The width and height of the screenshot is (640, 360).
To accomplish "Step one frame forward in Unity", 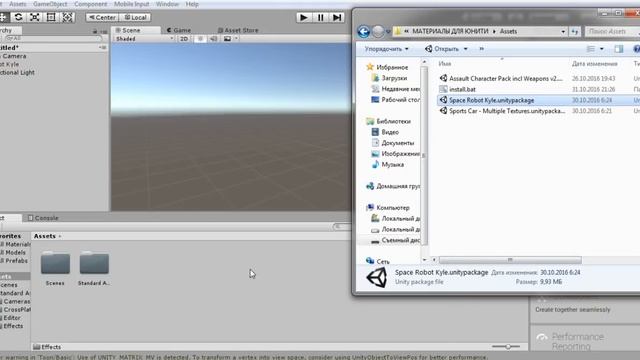I will point(337,18).
